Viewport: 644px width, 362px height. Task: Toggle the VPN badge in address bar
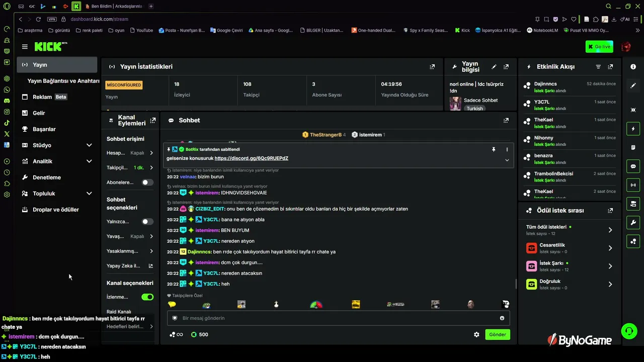tap(52, 19)
